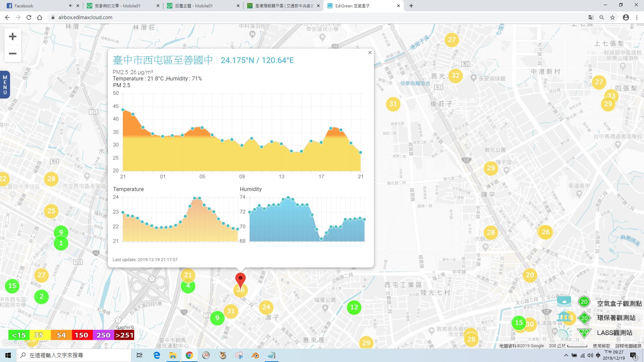Image resolution: width=644 pixels, height=362 pixels.
Task: Select the green 12 air quality marker
Action: 354,307
